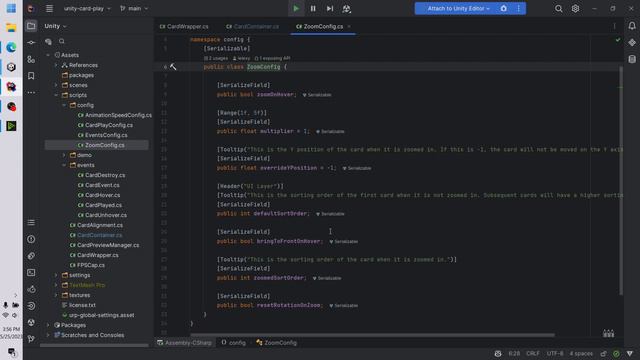Change 4 spaces indent setting
640x360 pixels.
pyautogui.click(x=581, y=353)
